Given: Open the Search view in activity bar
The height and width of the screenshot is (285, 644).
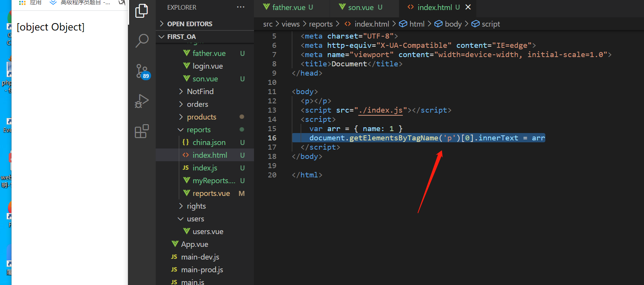Looking at the screenshot, I should coord(141,40).
